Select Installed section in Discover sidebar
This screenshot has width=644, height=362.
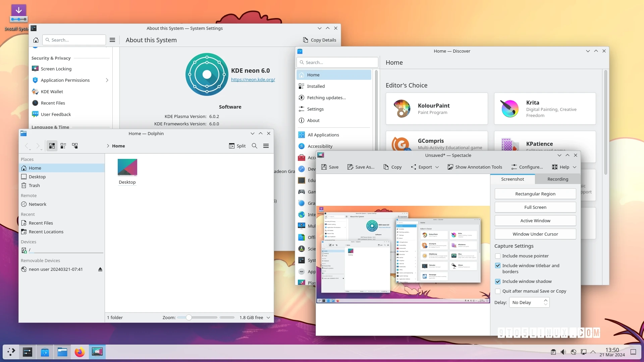[x=316, y=86]
